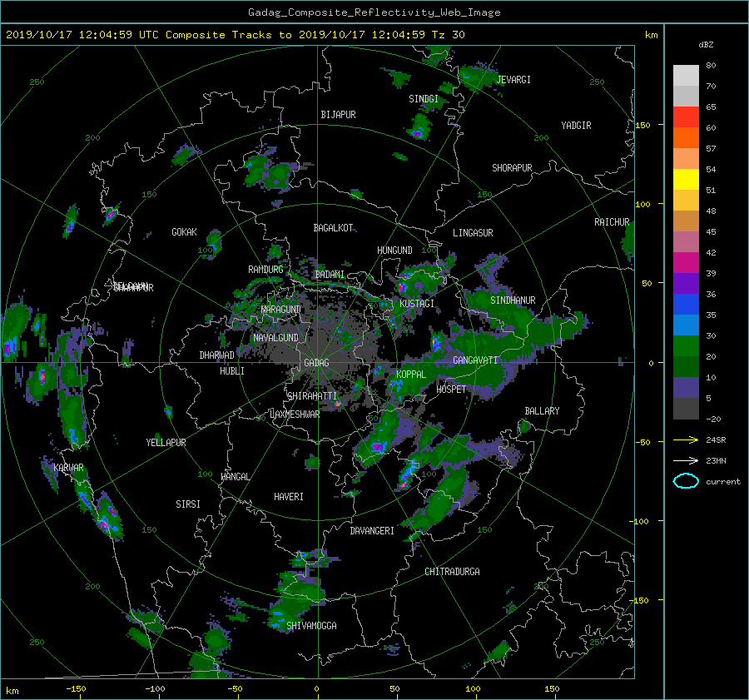Click the orange 60 dBZ legend swatch

click(x=686, y=137)
